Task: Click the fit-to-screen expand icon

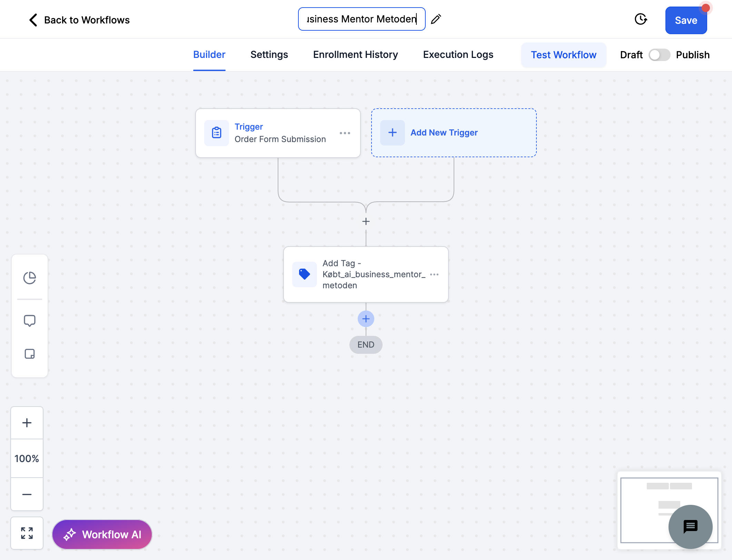Action: (27, 533)
